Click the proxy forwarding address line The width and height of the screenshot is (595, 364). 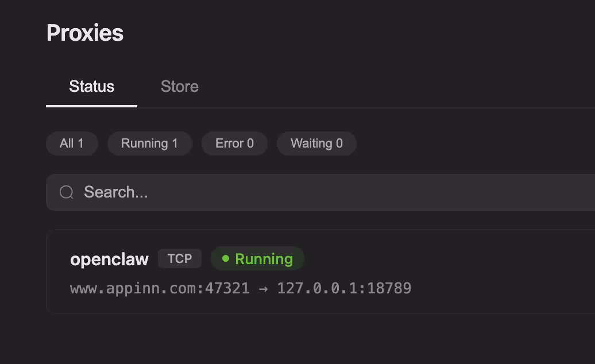click(x=240, y=288)
